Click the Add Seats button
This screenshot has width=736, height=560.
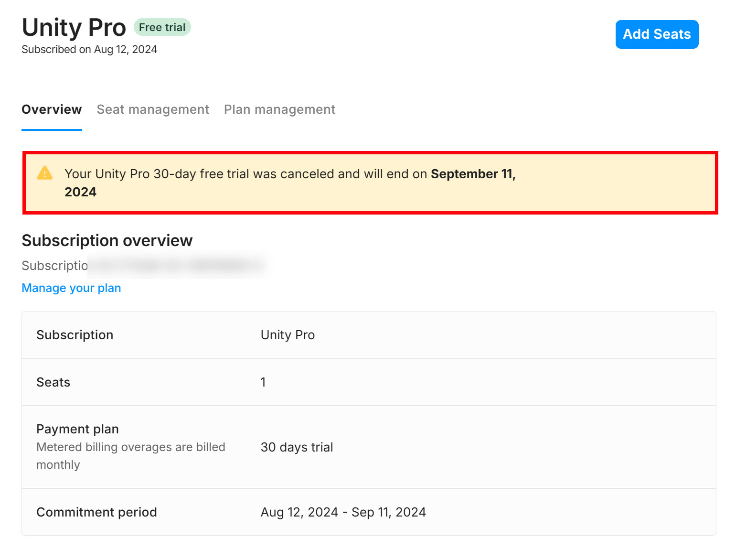tap(657, 34)
